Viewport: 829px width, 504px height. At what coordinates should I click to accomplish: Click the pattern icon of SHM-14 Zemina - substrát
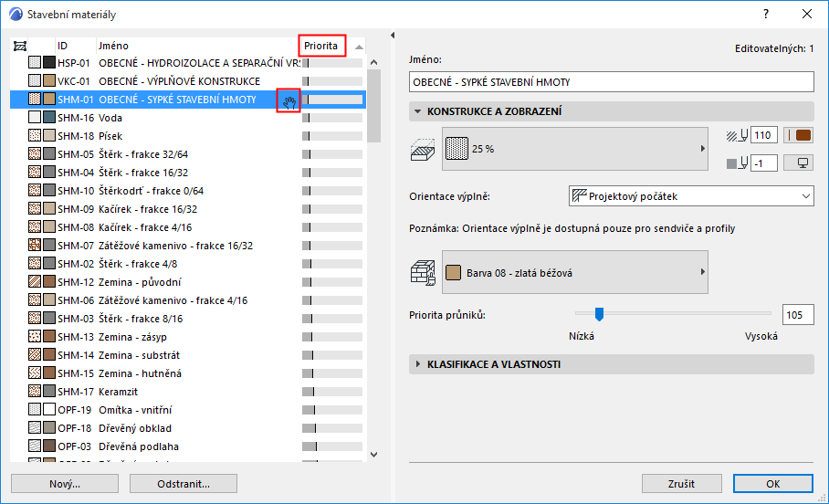(35, 355)
